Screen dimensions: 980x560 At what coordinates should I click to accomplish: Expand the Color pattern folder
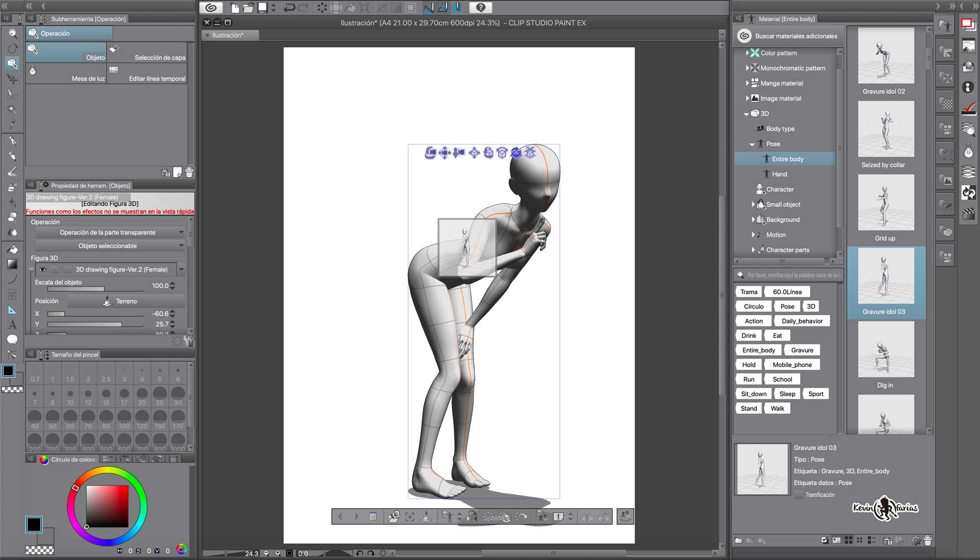[x=747, y=53]
